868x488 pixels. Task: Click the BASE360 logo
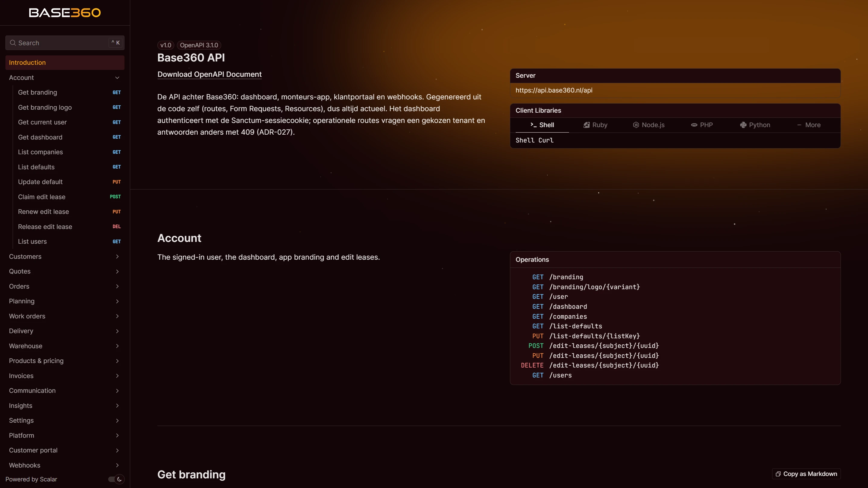[x=65, y=13]
